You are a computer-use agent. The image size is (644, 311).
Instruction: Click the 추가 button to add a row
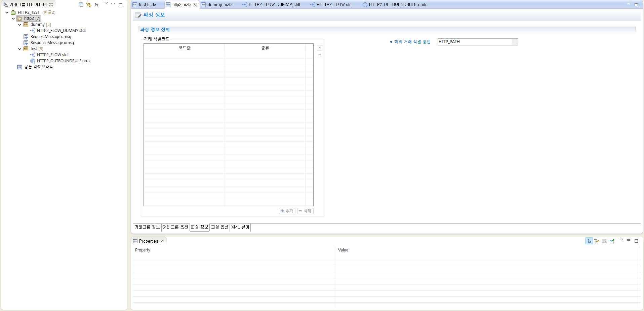(x=287, y=211)
